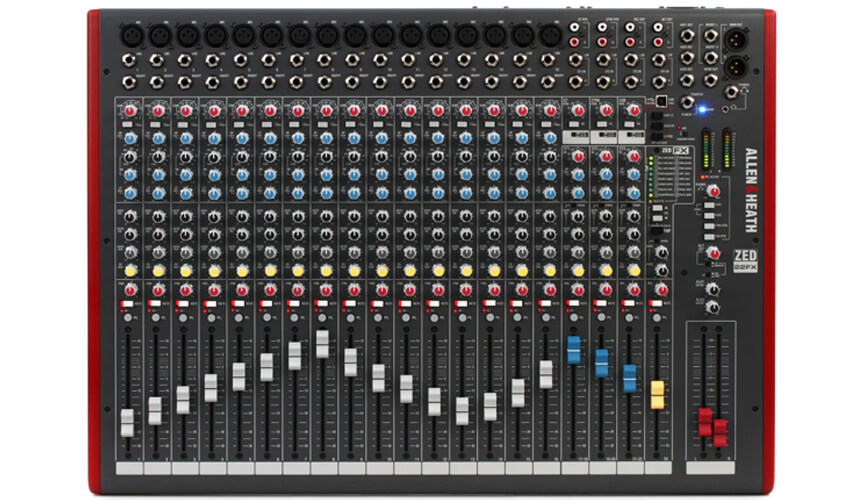Click the higher red master fader
Screen dimensions: 850x500
pos(705,422)
